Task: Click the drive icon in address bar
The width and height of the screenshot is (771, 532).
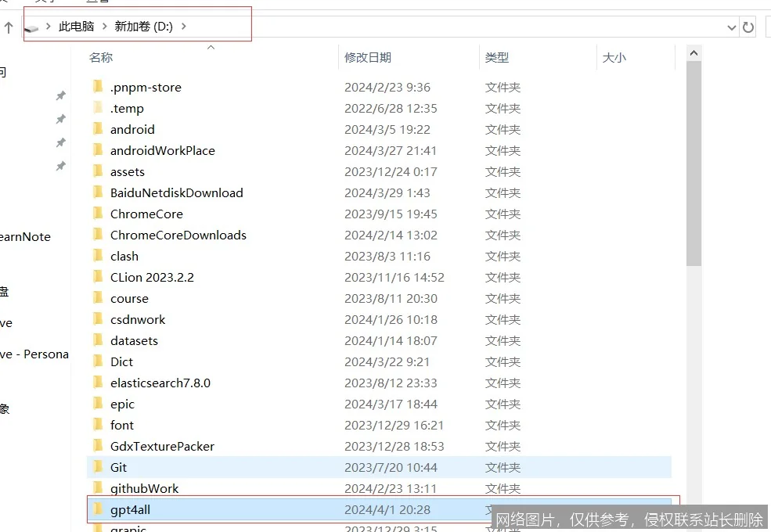Action: click(x=31, y=27)
